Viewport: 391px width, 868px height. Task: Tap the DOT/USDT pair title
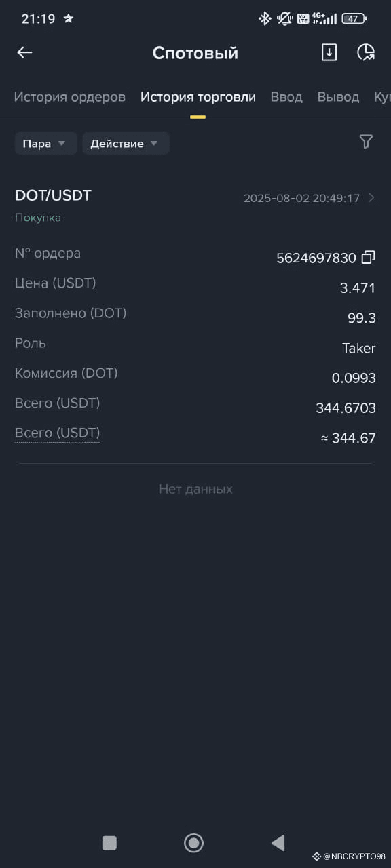[53, 195]
